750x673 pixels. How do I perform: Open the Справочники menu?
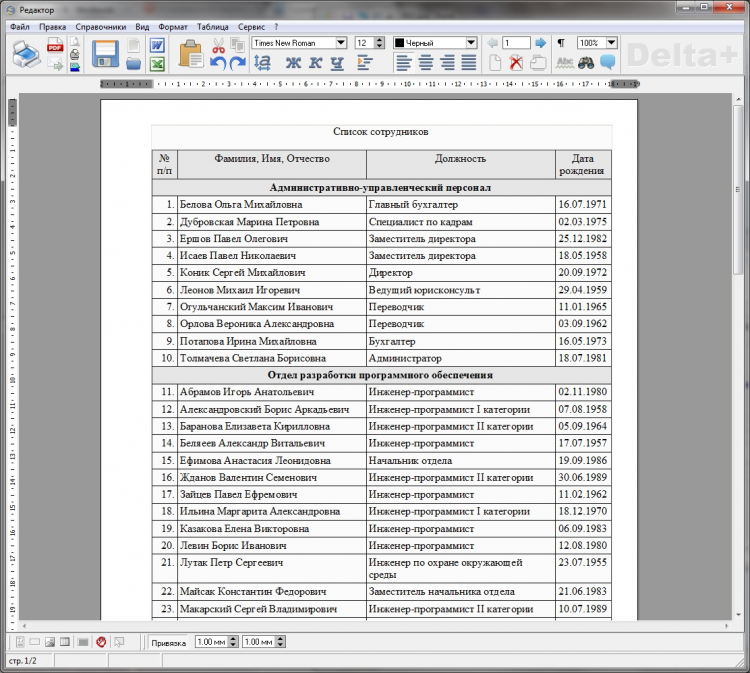tap(101, 27)
